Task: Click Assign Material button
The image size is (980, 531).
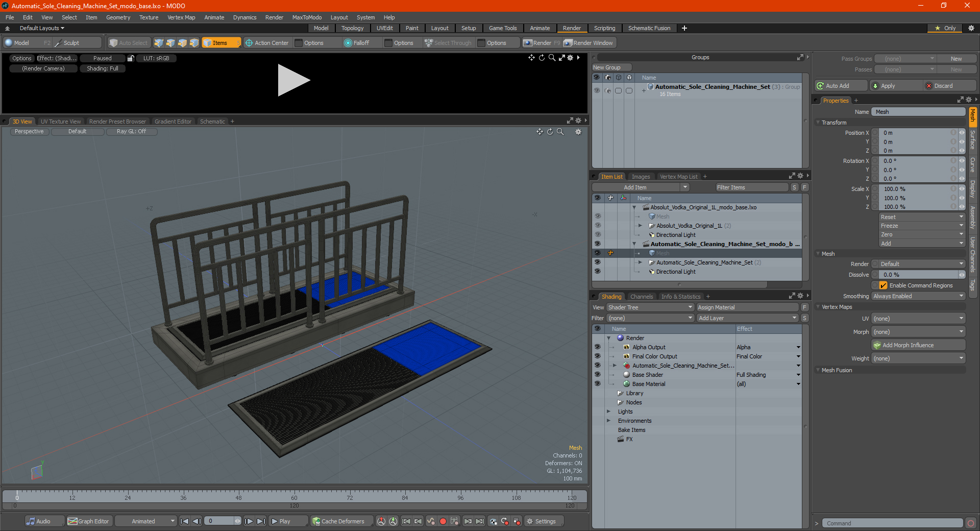Action: 748,307
